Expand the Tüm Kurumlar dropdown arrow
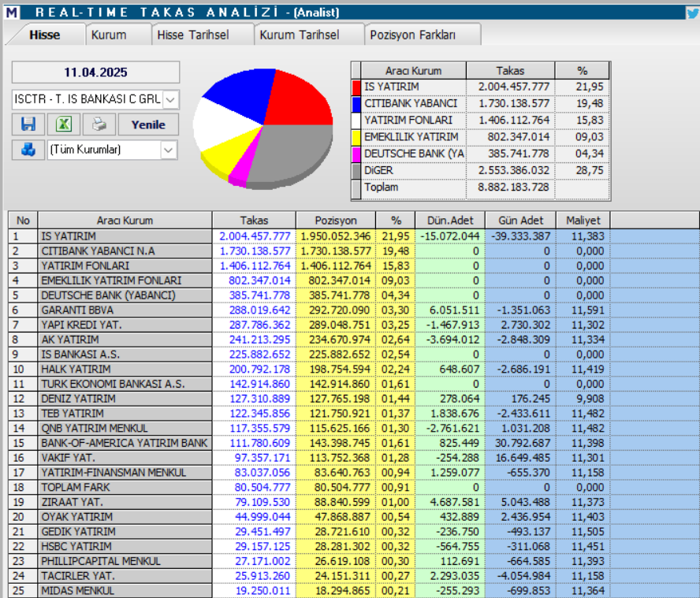Image resolution: width=700 pixels, height=598 pixels. click(168, 150)
